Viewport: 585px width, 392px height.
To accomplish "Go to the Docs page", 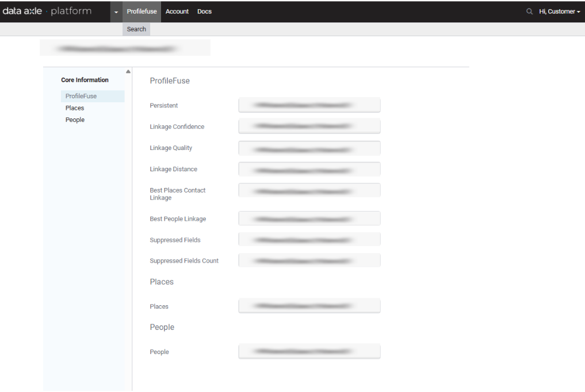I will point(204,11).
